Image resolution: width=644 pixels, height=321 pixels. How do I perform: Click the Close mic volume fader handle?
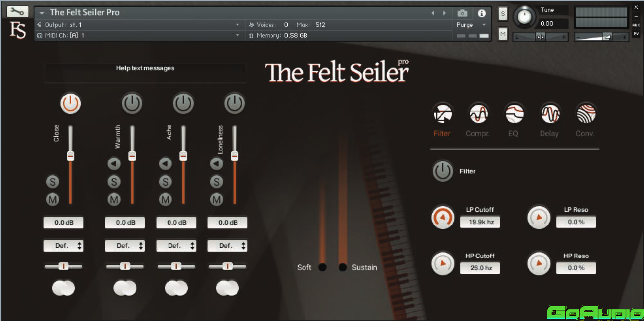tap(70, 156)
